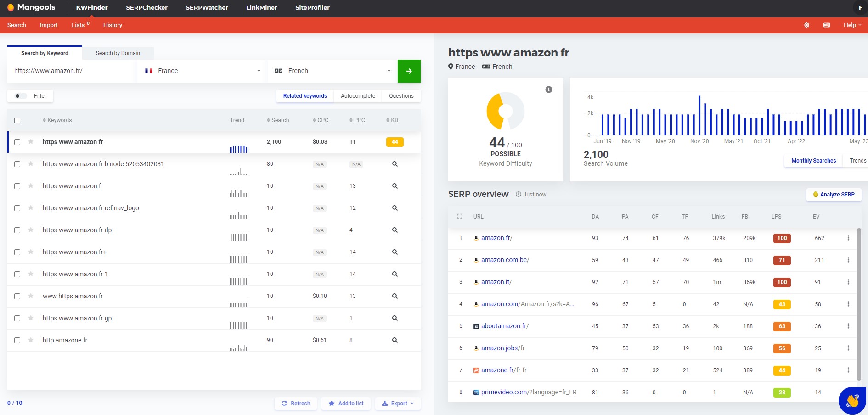Select the Autocomplete tab

(358, 96)
